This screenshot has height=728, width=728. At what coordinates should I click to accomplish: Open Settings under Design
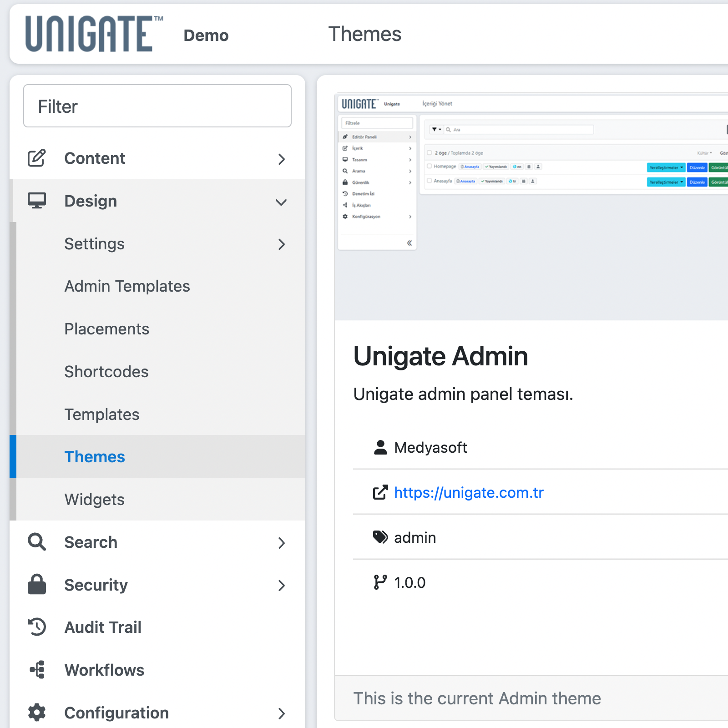(x=94, y=244)
